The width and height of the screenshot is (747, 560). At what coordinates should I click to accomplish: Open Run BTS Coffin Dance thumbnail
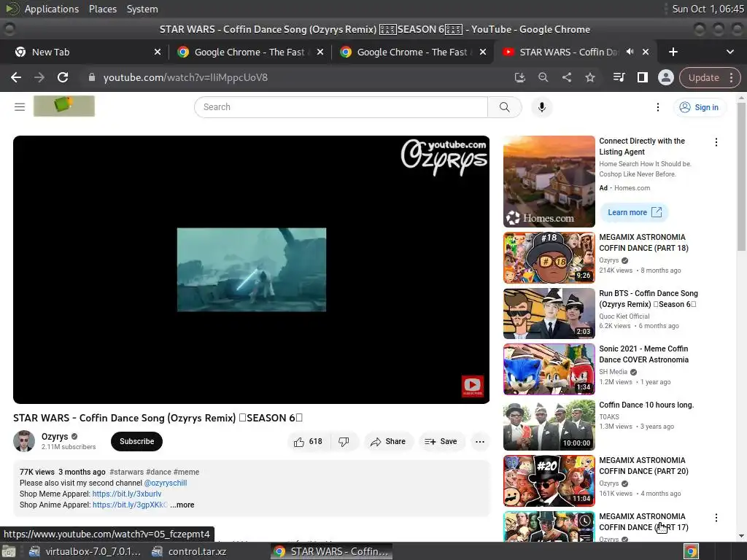pyautogui.click(x=549, y=314)
